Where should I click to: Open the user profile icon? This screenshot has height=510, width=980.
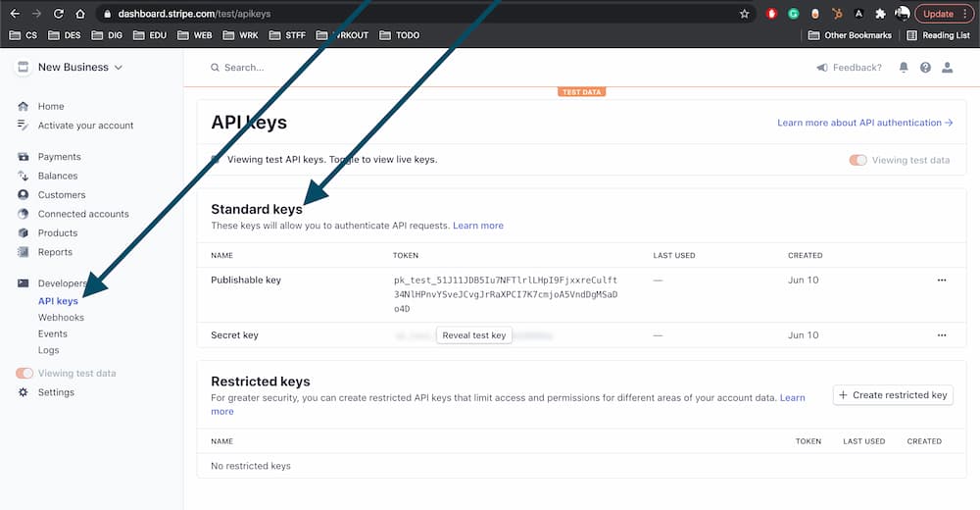[x=947, y=68]
